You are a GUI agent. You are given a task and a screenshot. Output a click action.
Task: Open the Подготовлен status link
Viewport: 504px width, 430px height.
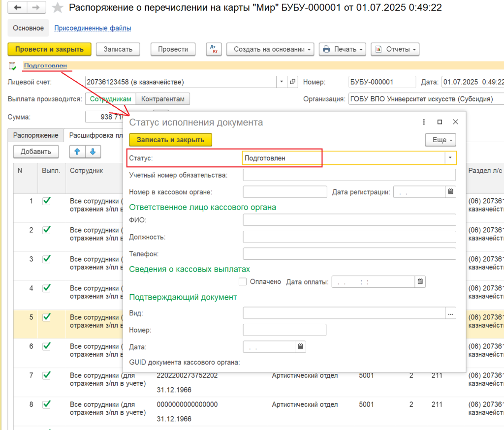(x=45, y=65)
